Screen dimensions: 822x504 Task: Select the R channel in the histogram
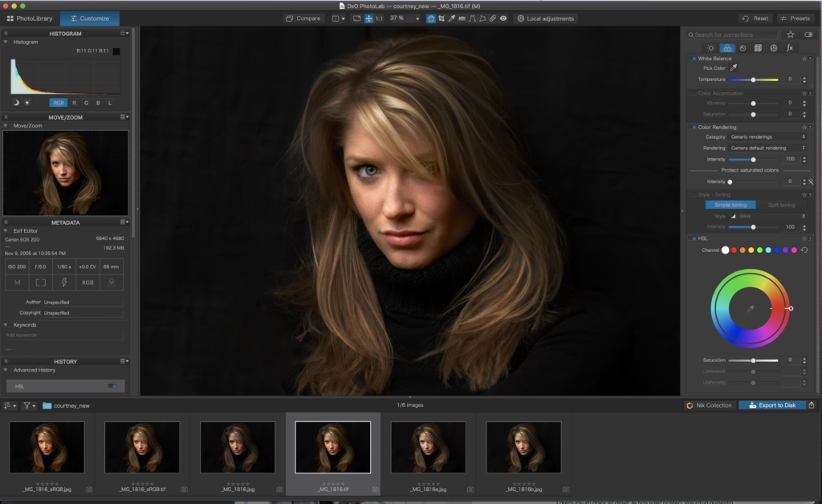click(75, 103)
